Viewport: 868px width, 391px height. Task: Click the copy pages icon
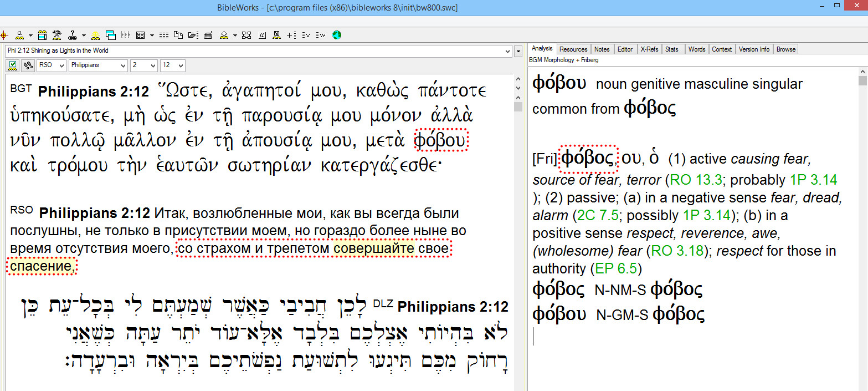point(178,35)
